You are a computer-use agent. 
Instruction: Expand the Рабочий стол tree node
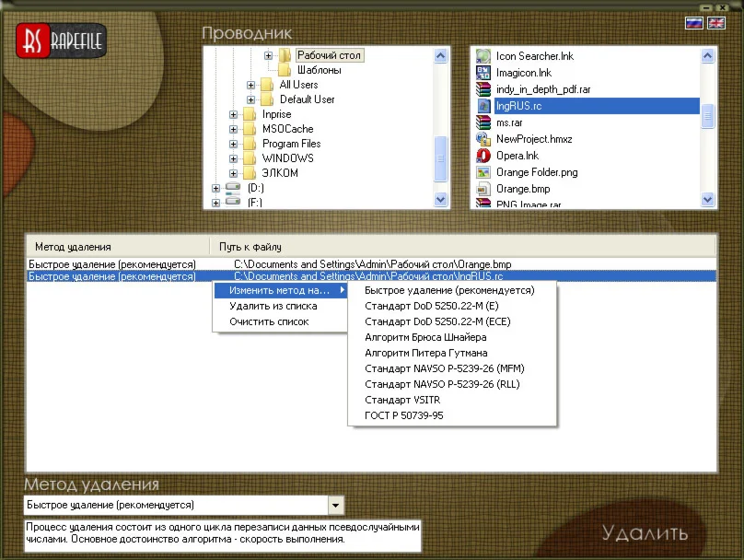[x=268, y=55]
